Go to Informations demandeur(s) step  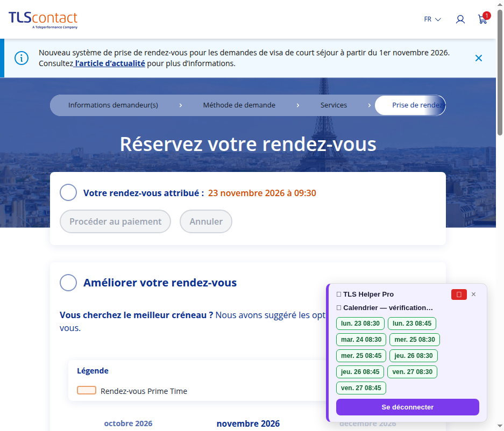click(x=113, y=105)
